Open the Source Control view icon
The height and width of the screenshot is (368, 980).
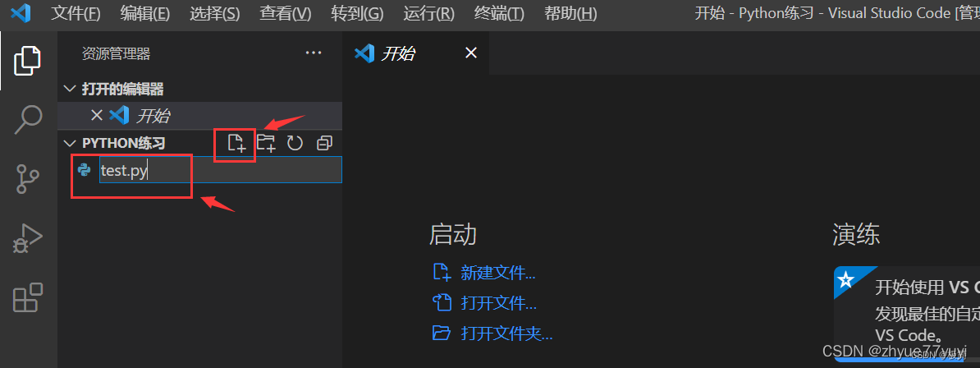click(x=28, y=178)
